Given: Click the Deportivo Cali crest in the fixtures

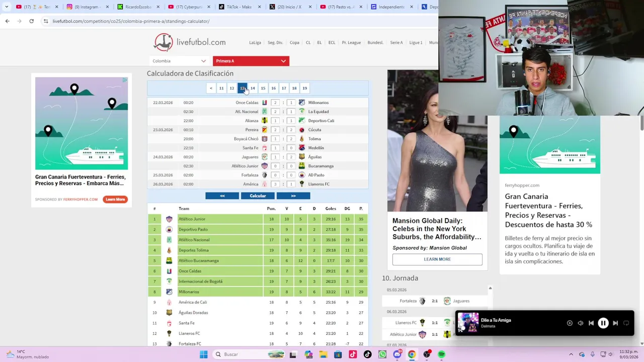Looking at the screenshot, I should [302, 121].
